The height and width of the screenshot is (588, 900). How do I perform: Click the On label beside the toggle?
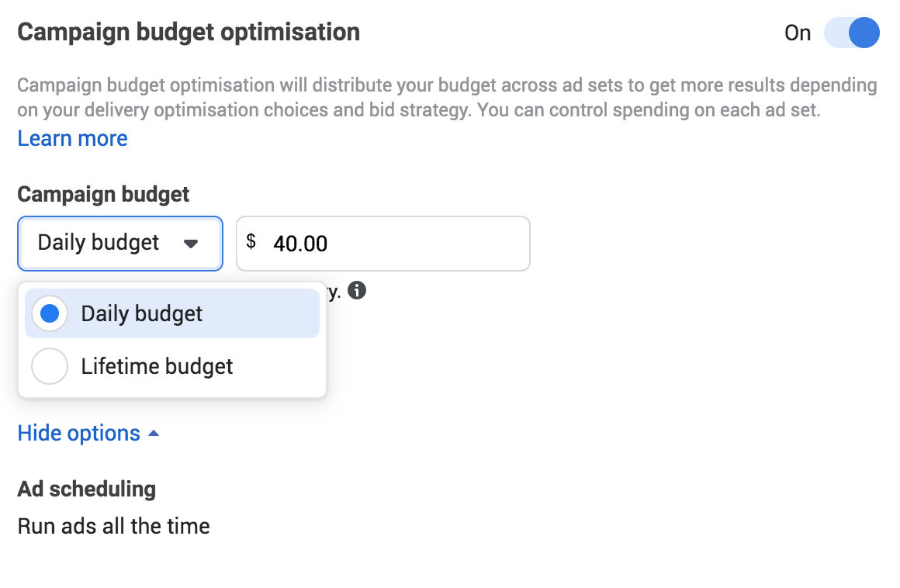pos(798,33)
